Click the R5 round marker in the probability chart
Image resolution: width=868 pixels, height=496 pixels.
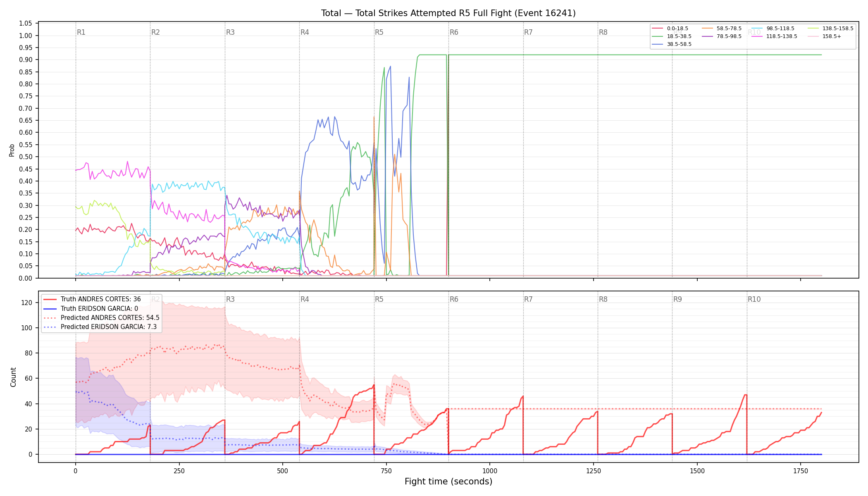click(x=379, y=32)
